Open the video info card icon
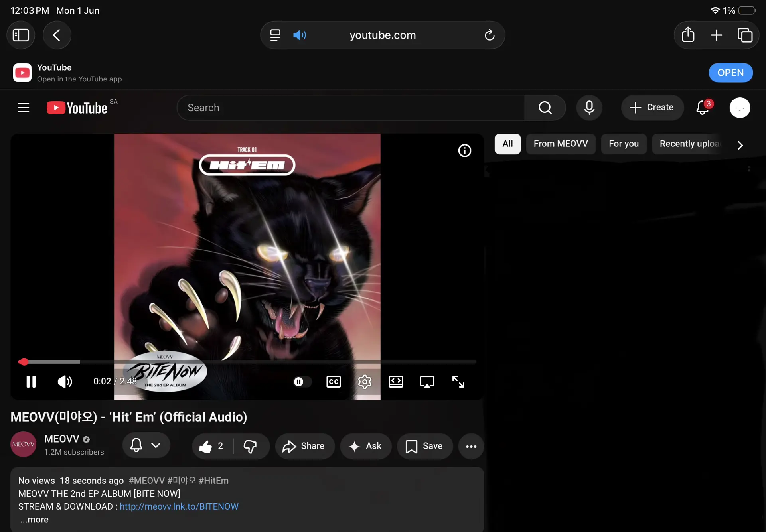766x532 pixels. coord(464,150)
